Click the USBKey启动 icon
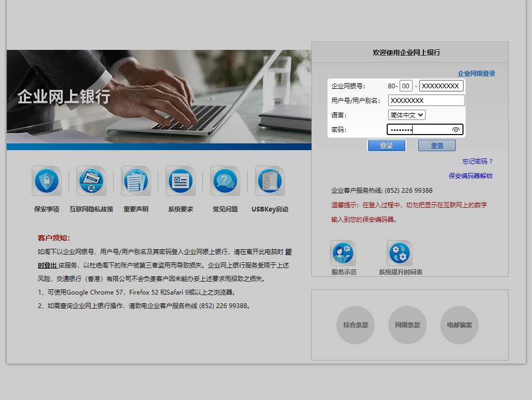Screen dimensions: 532x400 pos(270,181)
